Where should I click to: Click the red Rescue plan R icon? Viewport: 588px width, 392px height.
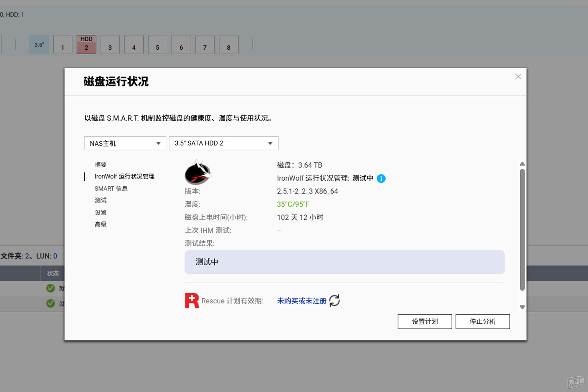coord(192,300)
